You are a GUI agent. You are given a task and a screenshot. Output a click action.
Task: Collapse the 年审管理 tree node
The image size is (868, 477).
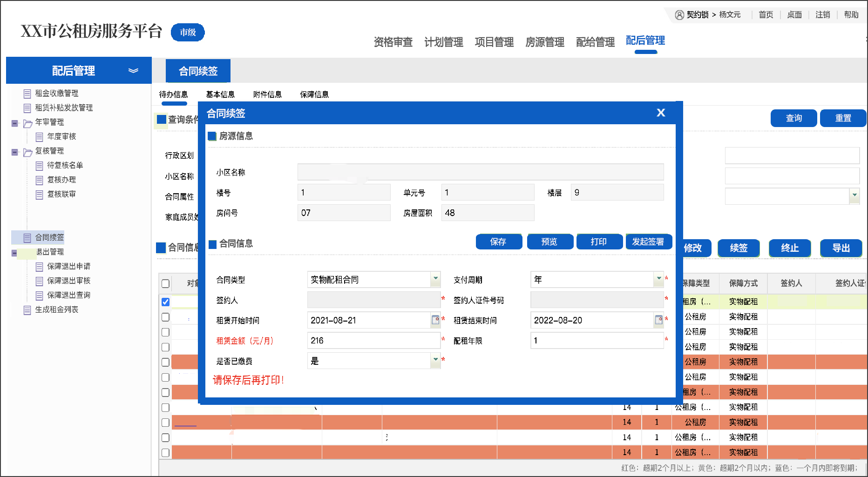tap(14, 123)
